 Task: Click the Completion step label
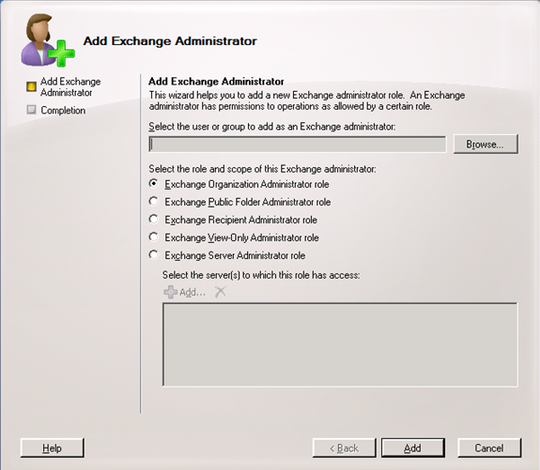(x=63, y=110)
